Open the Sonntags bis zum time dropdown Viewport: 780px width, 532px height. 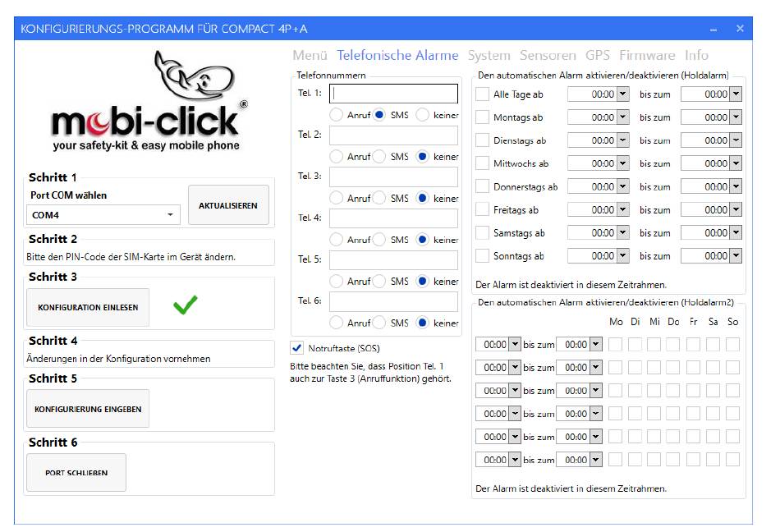735,256
